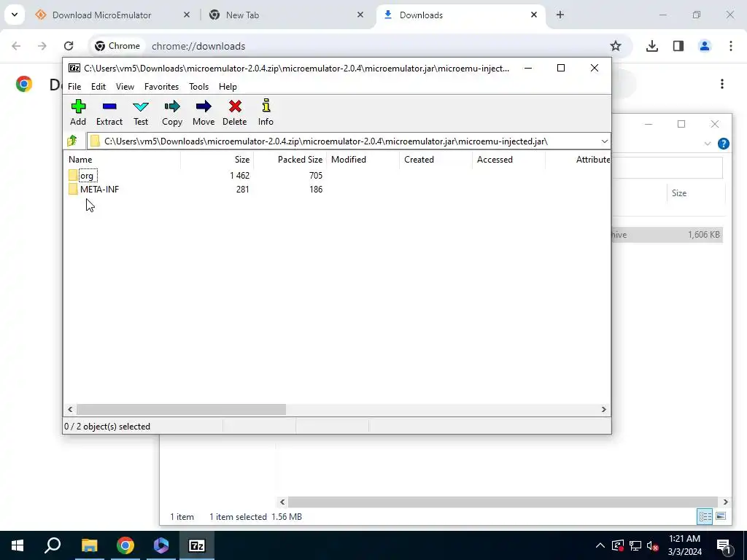Screen dimensions: 747x560
Task: Click the Add toolbar icon in 7-Zip
Action: pyautogui.click(x=78, y=112)
